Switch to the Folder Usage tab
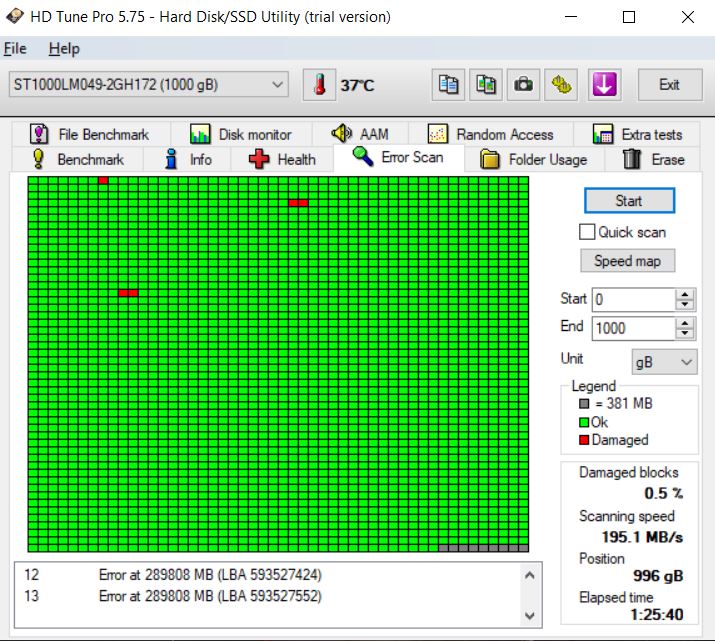 (534, 159)
